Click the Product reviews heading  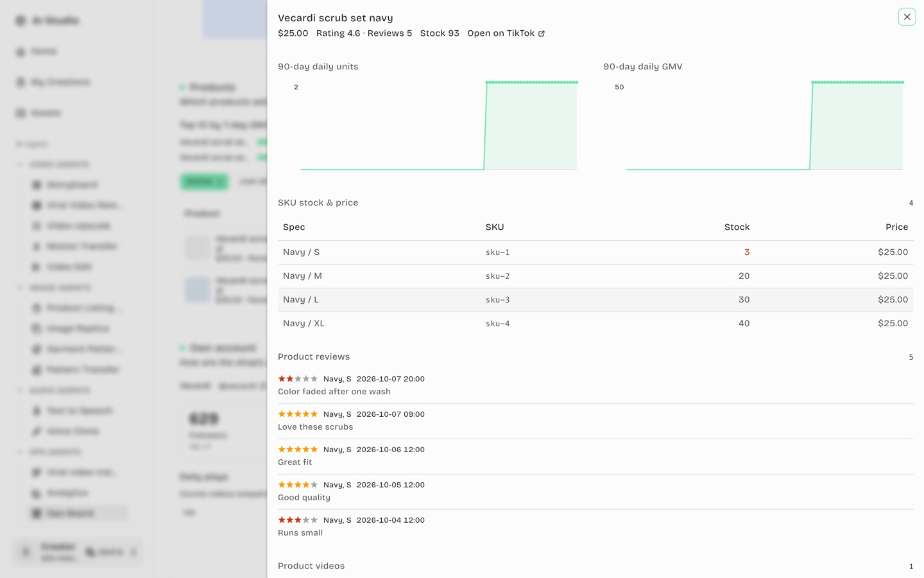tap(314, 357)
